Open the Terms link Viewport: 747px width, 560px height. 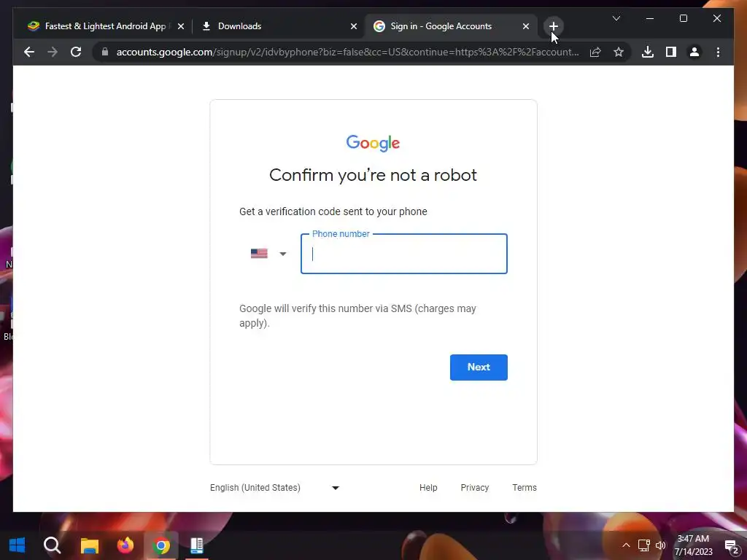[525, 488]
